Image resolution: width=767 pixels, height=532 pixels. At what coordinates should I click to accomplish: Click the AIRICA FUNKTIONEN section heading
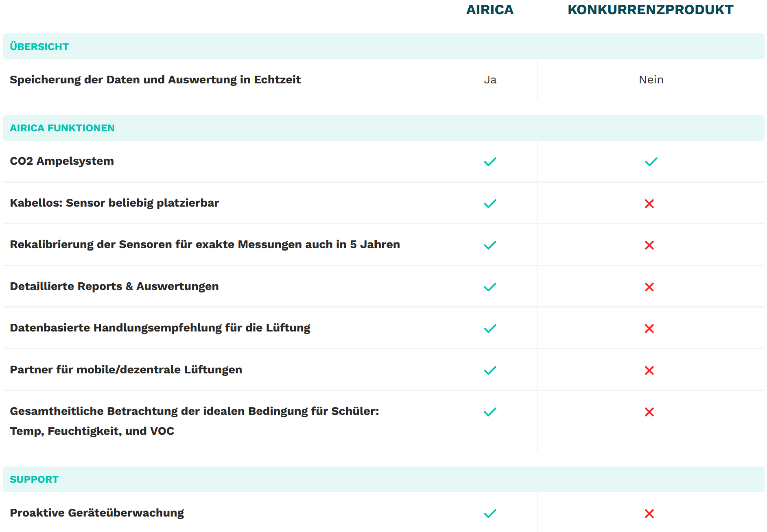click(x=62, y=128)
